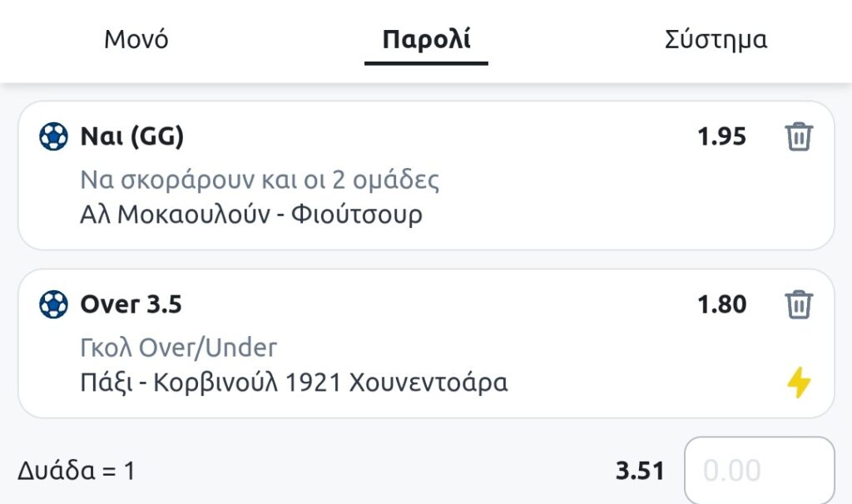The width and height of the screenshot is (852, 504).
Task: Click market label Να σκοράρουν και οι 2 ομάδες
Action: (x=260, y=179)
